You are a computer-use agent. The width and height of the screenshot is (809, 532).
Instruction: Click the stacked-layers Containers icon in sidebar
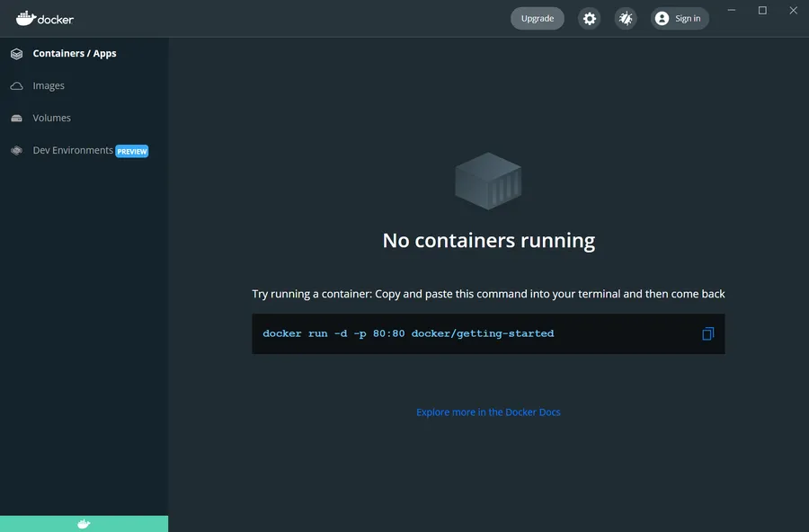click(16, 54)
